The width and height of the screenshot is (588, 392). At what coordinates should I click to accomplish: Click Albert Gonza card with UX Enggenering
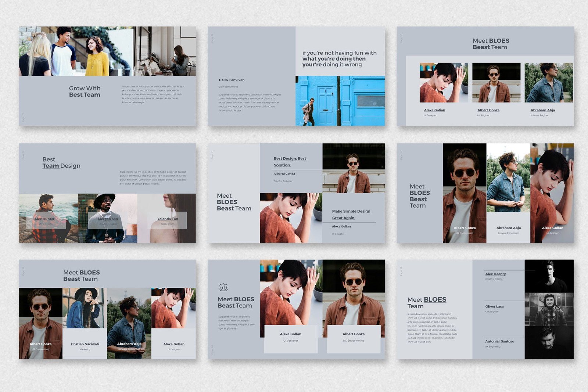point(354,339)
